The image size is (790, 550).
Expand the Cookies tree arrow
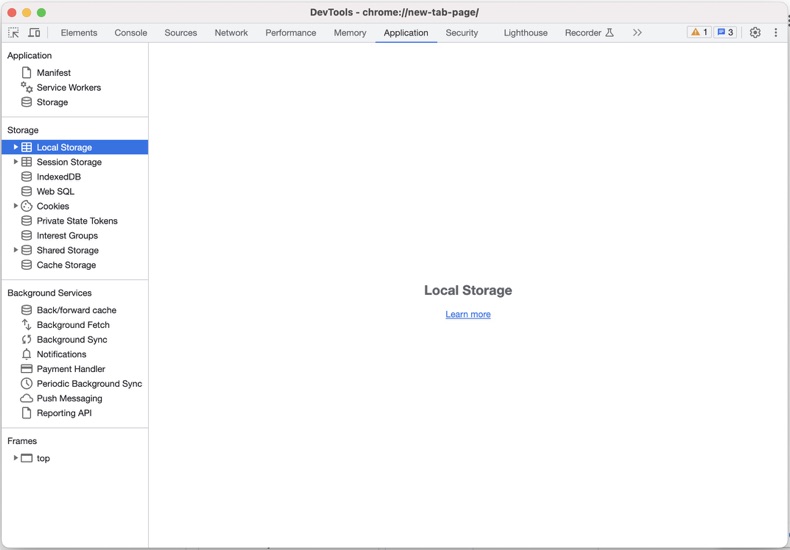pos(15,206)
